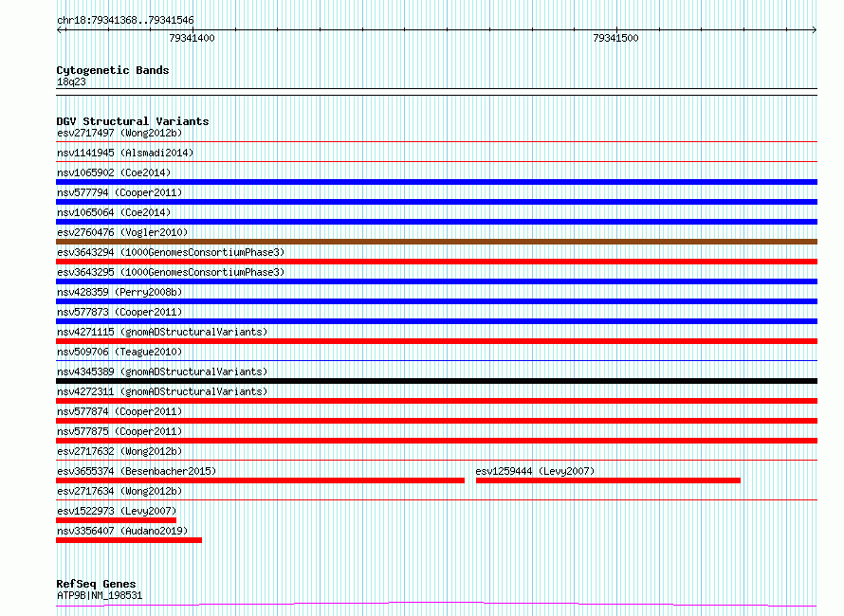This screenshot has height=616, width=844.
Task: Select variant esv2760476 (Vogler2010)
Action: [122, 232]
